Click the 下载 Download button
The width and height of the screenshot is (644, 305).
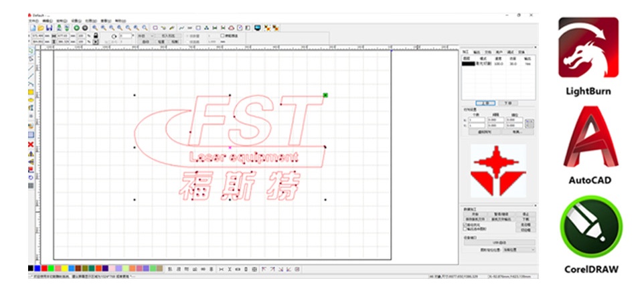pyautogui.click(x=526, y=219)
